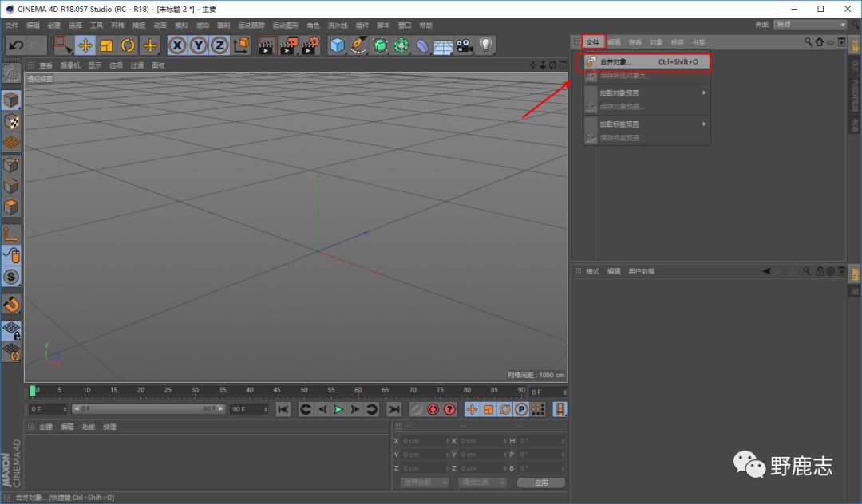
Task: Open the second coordinate mode dropdown beside 应用
Action: [482, 482]
